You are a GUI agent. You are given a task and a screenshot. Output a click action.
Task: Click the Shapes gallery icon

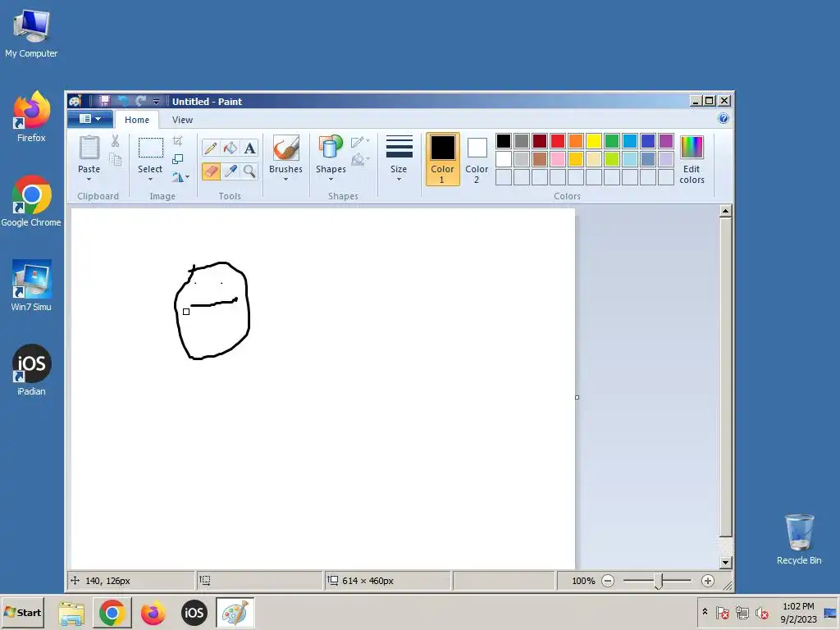[331, 148]
